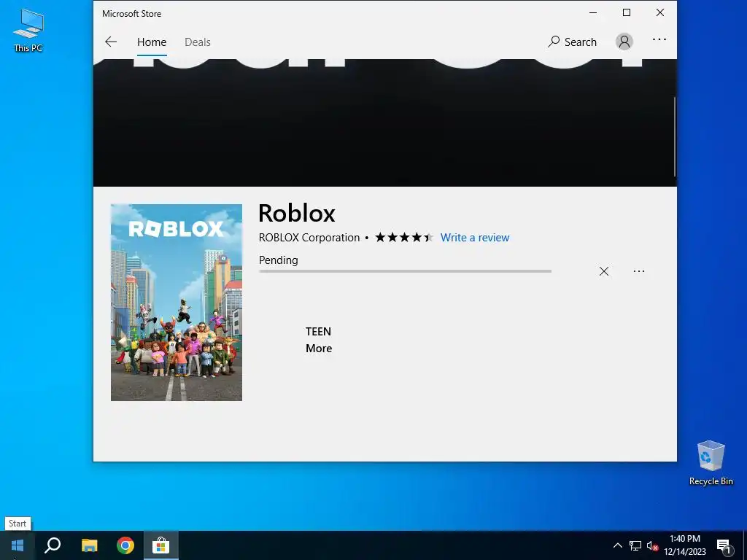Click the muted volume tray icon

[x=652, y=545]
